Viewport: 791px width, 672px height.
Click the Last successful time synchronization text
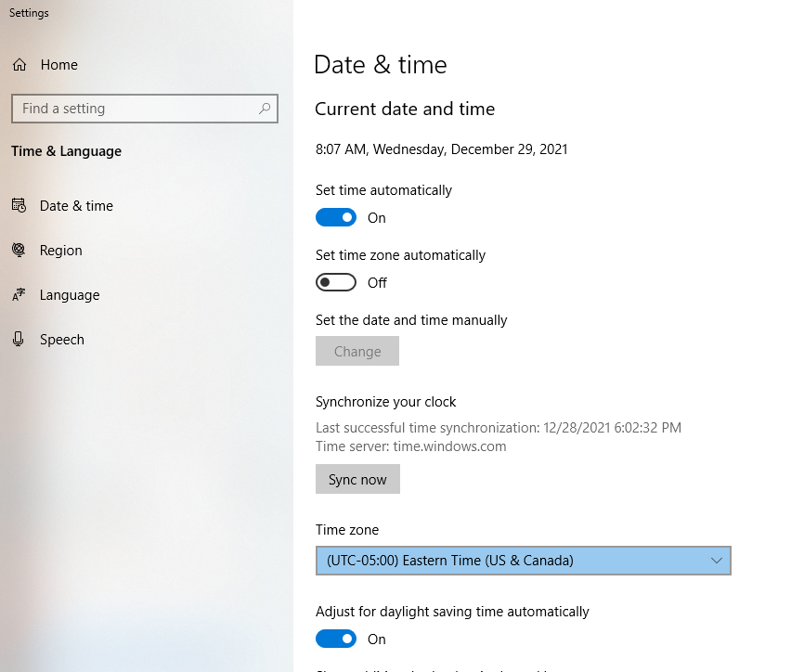pos(499,428)
